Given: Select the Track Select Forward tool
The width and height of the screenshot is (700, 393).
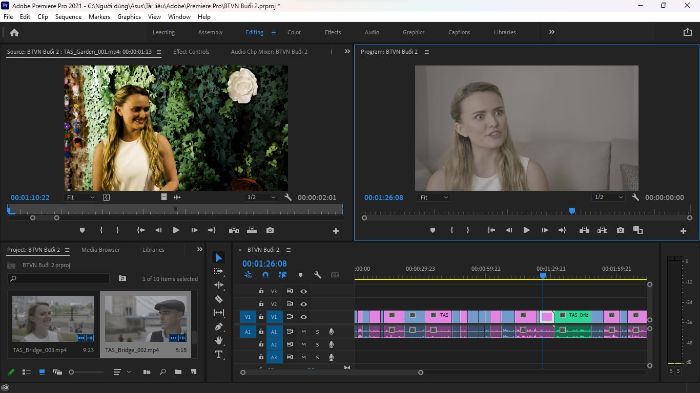Looking at the screenshot, I should coord(219,271).
